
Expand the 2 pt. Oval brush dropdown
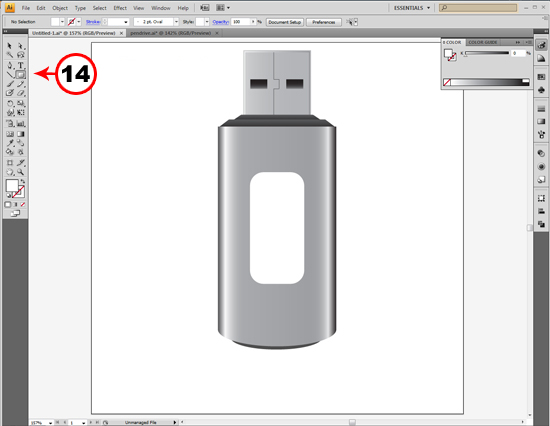pyautogui.click(x=176, y=22)
